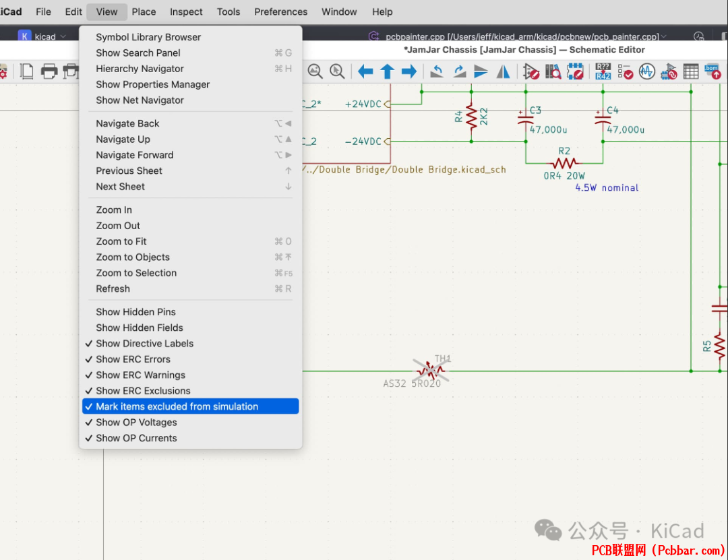Open the bulk edit fields table icon
Screen dimensions: 728x560
(691, 71)
